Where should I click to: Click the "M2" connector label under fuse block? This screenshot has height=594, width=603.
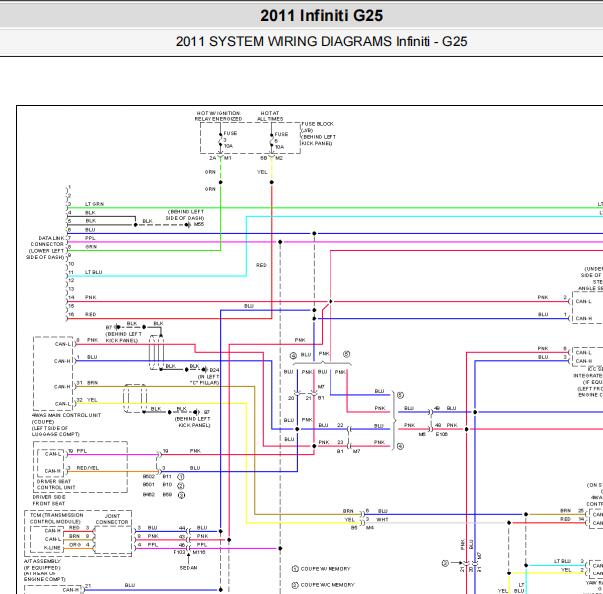279,158
